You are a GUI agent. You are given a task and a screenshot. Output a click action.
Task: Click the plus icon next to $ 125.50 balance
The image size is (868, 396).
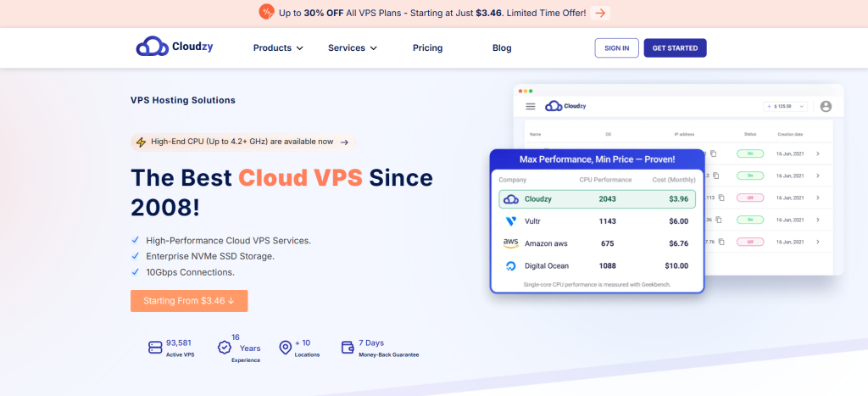[770, 106]
